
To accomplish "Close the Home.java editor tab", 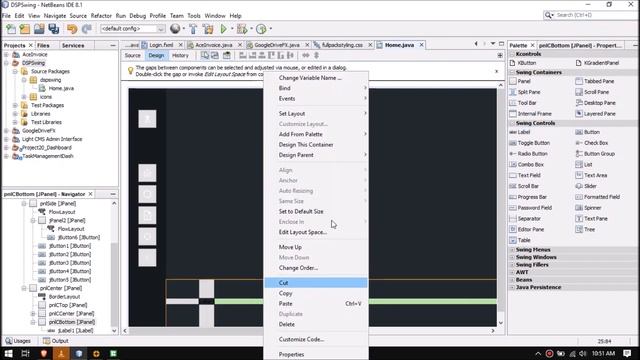I will (421, 45).
